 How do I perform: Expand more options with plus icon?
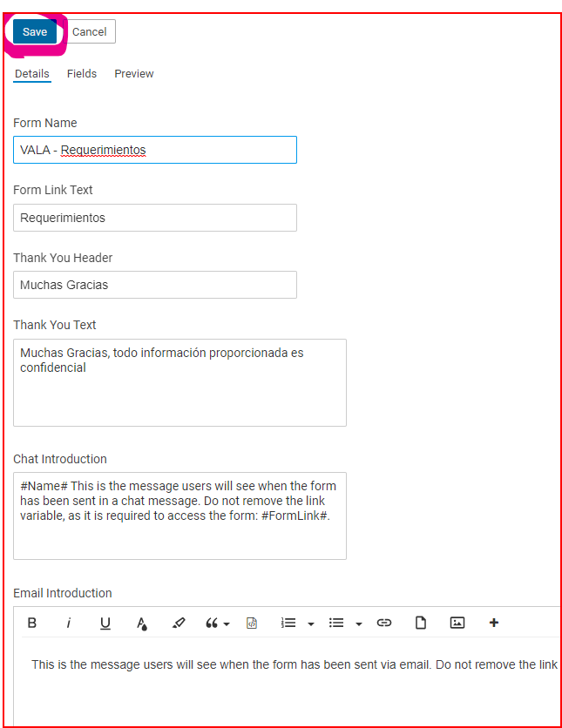[x=494, y=623]
